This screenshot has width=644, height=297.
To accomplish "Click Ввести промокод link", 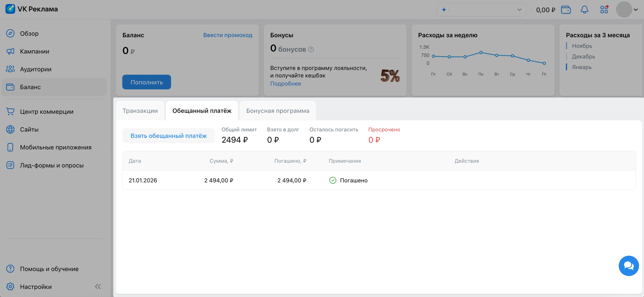I will tap(227, 35).
